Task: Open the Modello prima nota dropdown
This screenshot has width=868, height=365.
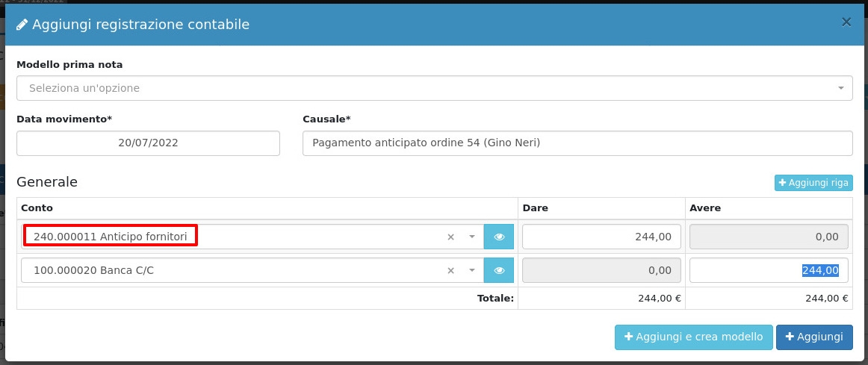Action: click(434, 88)
